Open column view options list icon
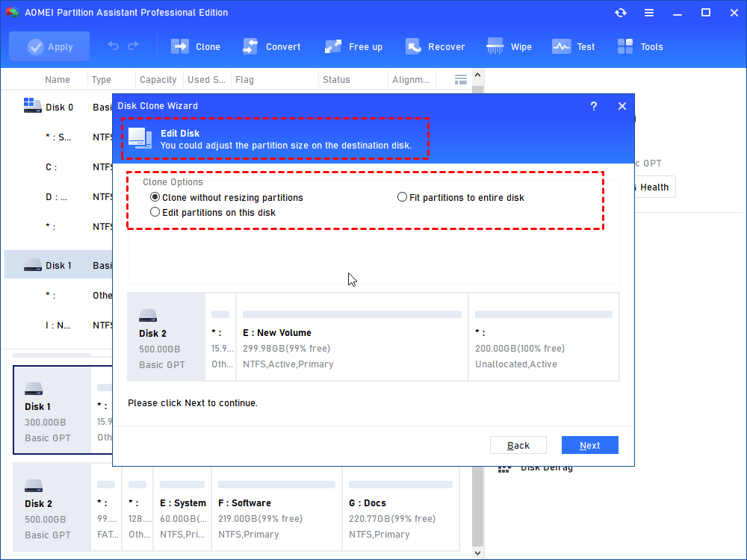Viewport: 747px width, 560px height. point(461,80)
